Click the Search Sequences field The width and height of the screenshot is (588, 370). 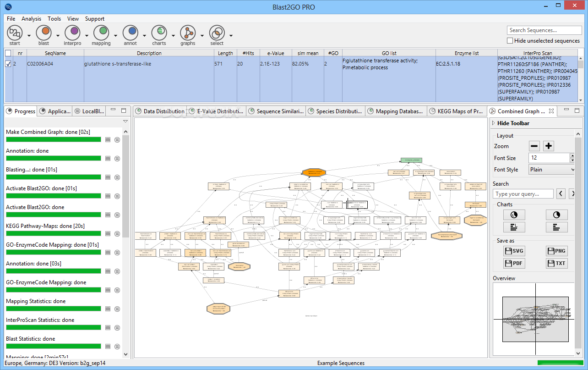pyautogui.click(x=544, y=30)
